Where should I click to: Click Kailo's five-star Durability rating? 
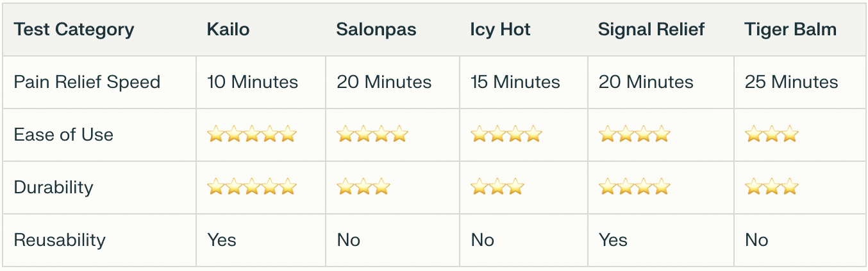(x=252, y=187)
